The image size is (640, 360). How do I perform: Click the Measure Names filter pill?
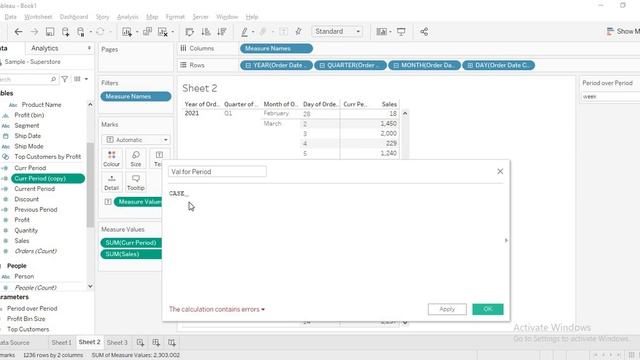coord(136,96)
